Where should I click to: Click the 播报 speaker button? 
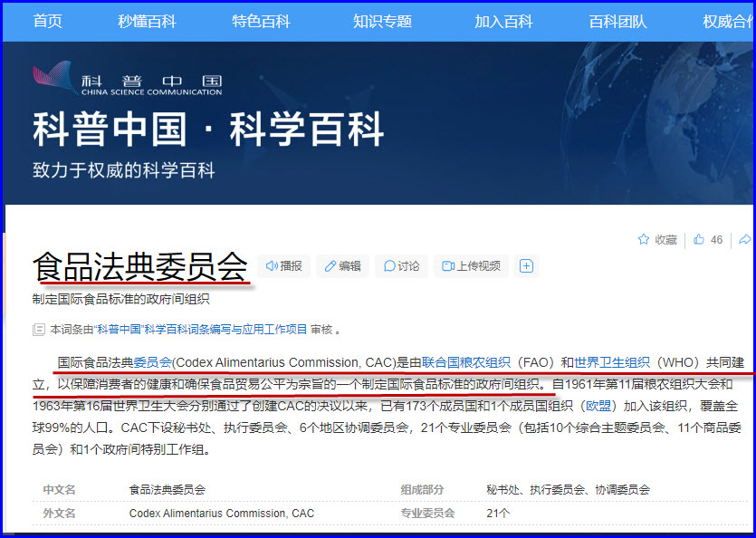pyautogui.click(x=284, y=266)
